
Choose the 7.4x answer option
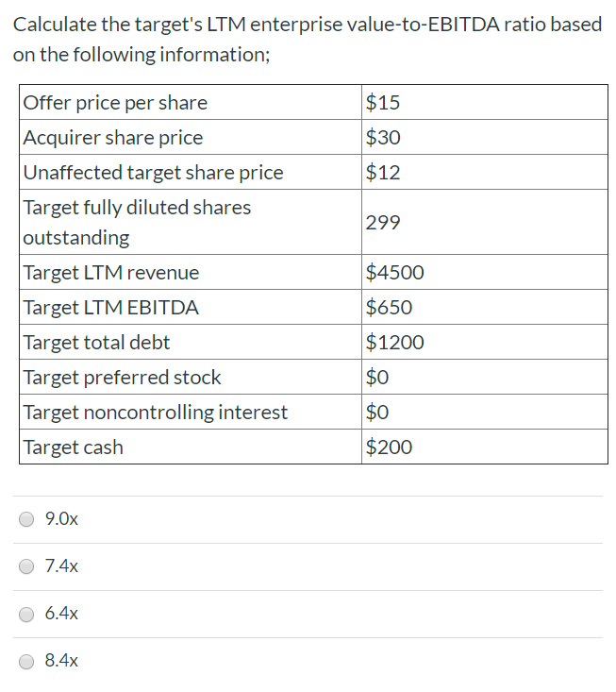26,566
